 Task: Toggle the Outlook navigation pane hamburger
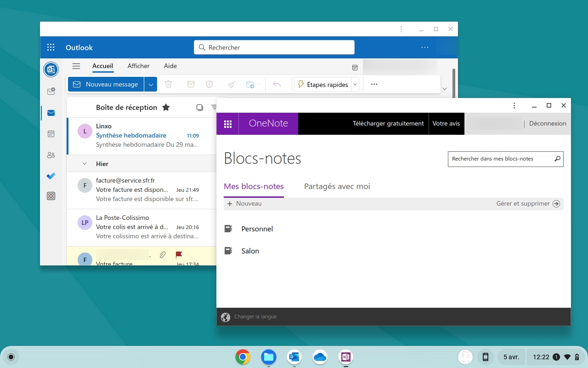point(76,66)
